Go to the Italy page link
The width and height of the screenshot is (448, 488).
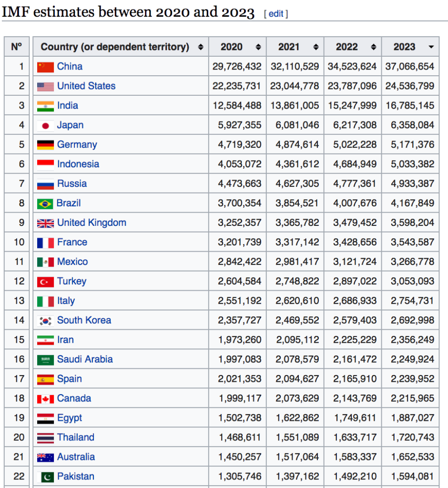pos(66,301)
